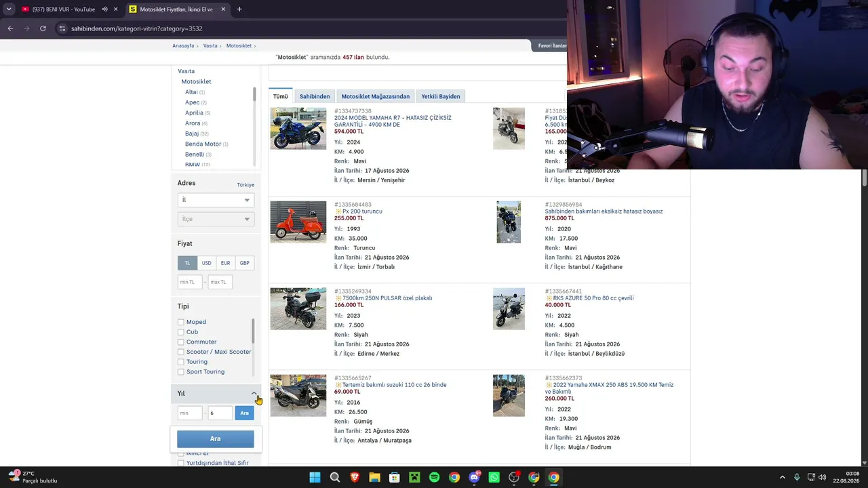Check the Commuter type checkbox

[x=181, y=342]
